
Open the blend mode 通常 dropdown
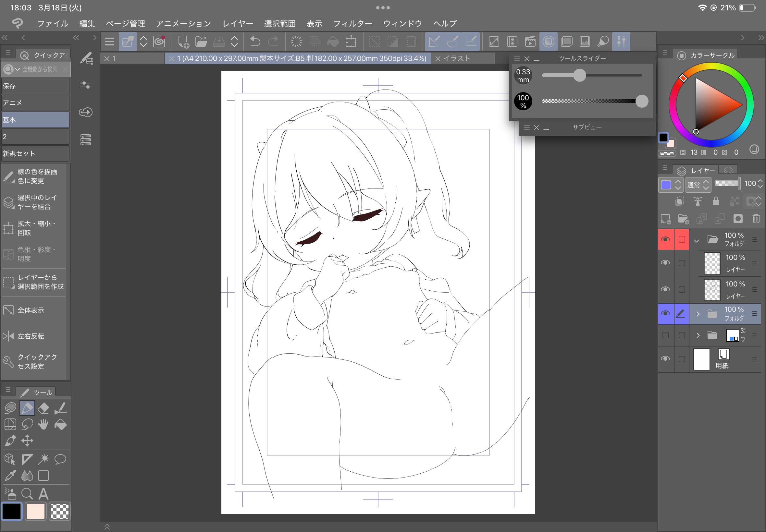point(698,185)
